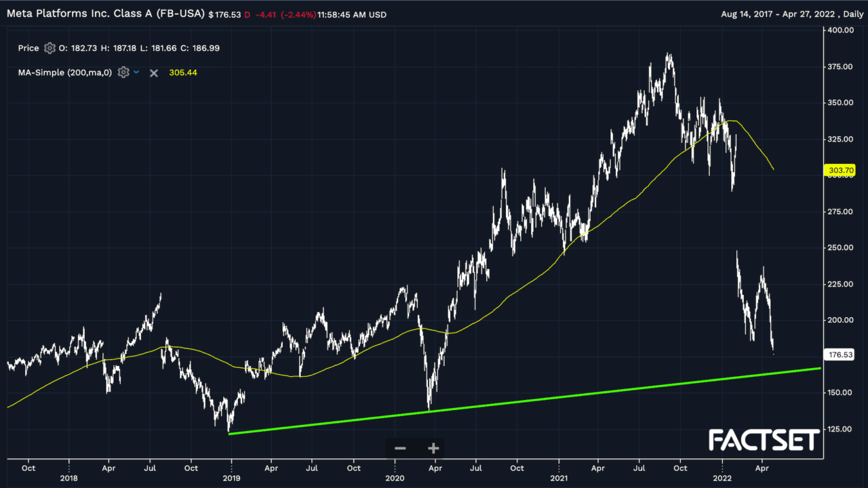Remove the MA-Simple indicator with X
Screen dimensions: 868x488
154,73
